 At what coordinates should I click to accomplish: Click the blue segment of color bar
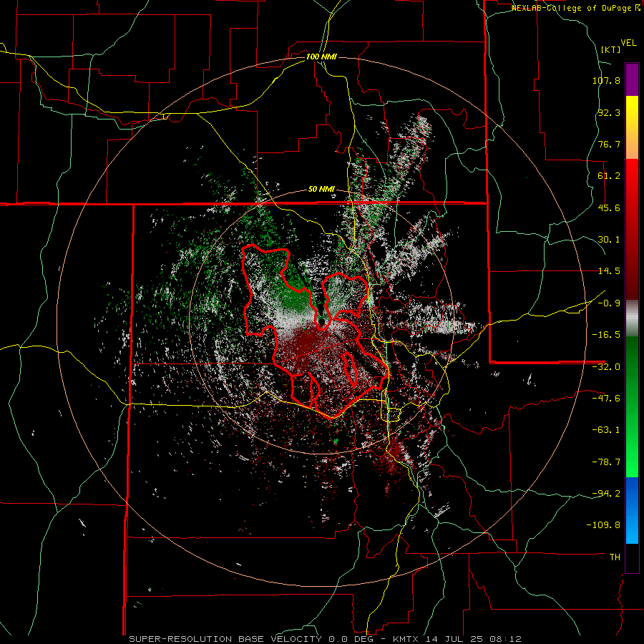[632, 510]
